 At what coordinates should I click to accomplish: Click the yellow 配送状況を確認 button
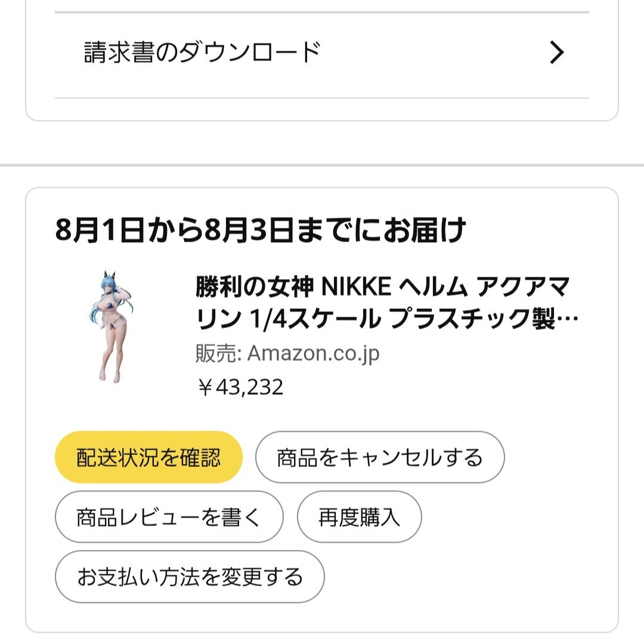(x=148, y=457)
